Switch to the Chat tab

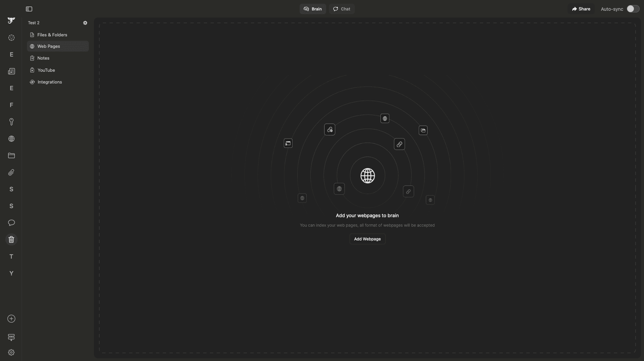(x=342, y=9)
